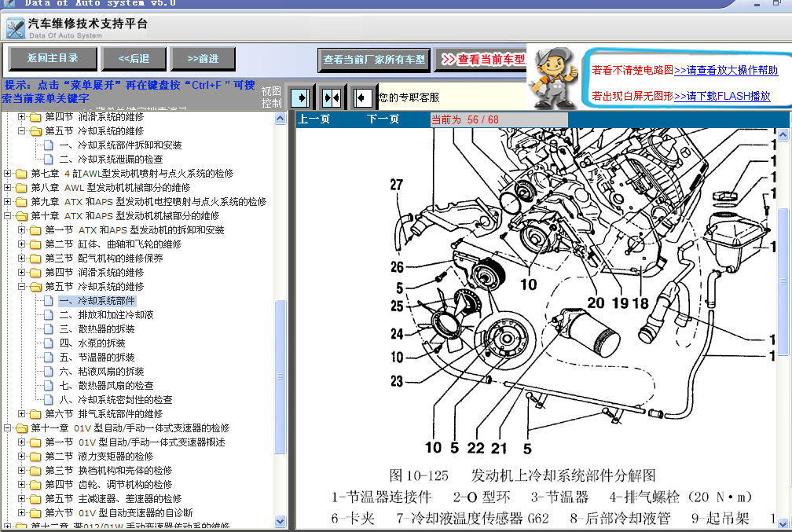Viewport: 792px width, 532px height.
Task: Open 七、散热器风扇的检查 page
Action: [x=107, y=386]
